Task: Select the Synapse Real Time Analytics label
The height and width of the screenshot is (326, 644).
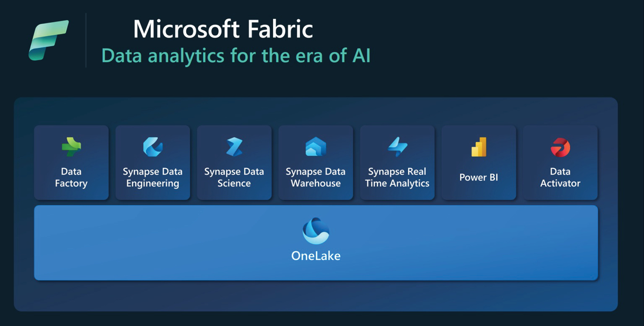Action: 397,177
